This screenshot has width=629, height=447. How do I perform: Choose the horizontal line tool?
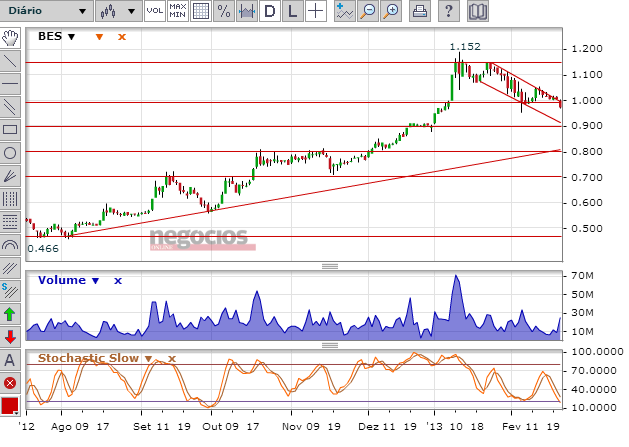(x=10, y=84)
